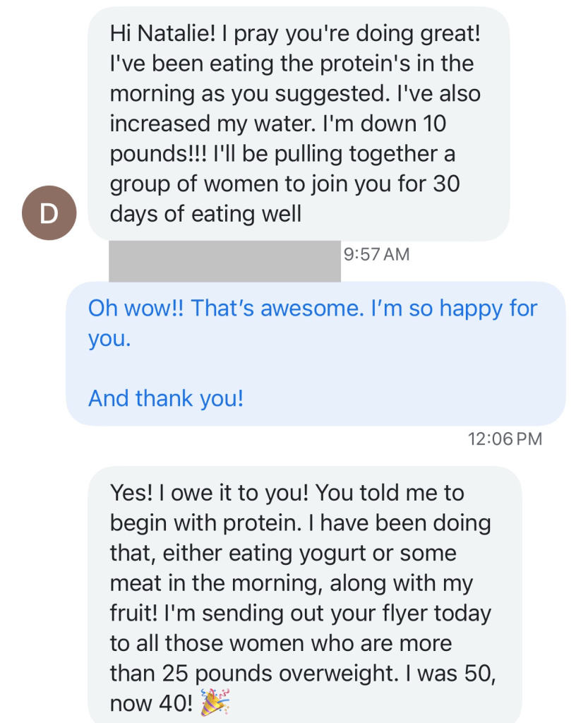The width and height of the screenshot is (588, 723).
Task: Click the gray redacted bar under first message
Action: 224,261
